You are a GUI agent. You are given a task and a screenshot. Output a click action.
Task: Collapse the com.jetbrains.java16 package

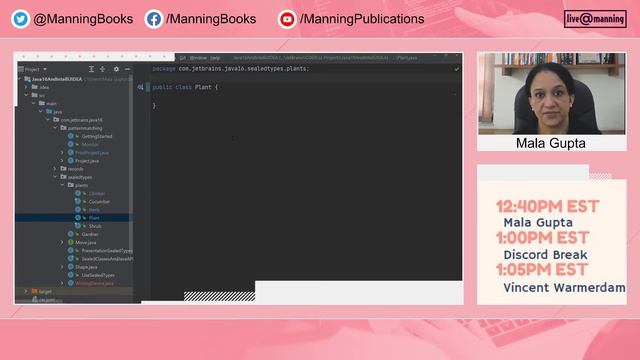[48, 120]
